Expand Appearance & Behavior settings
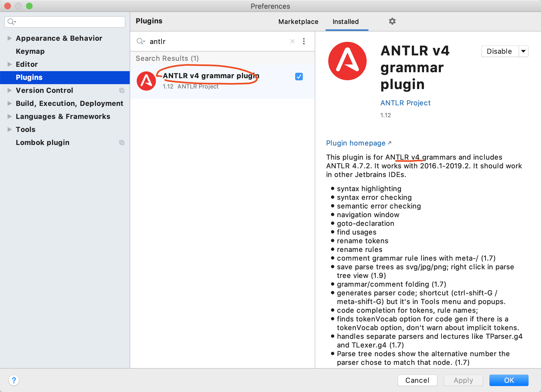 [x=9, y=38]
